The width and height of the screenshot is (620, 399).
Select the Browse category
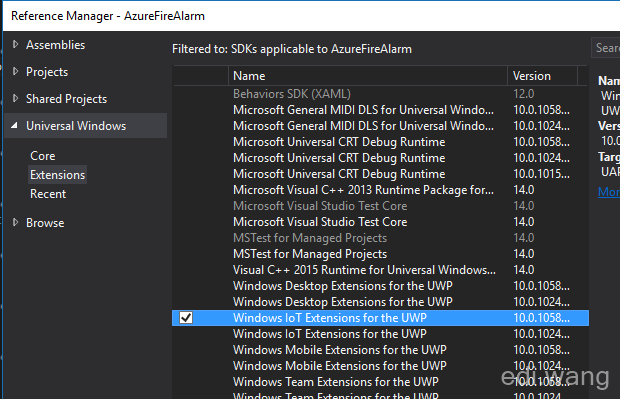point(45,223)
